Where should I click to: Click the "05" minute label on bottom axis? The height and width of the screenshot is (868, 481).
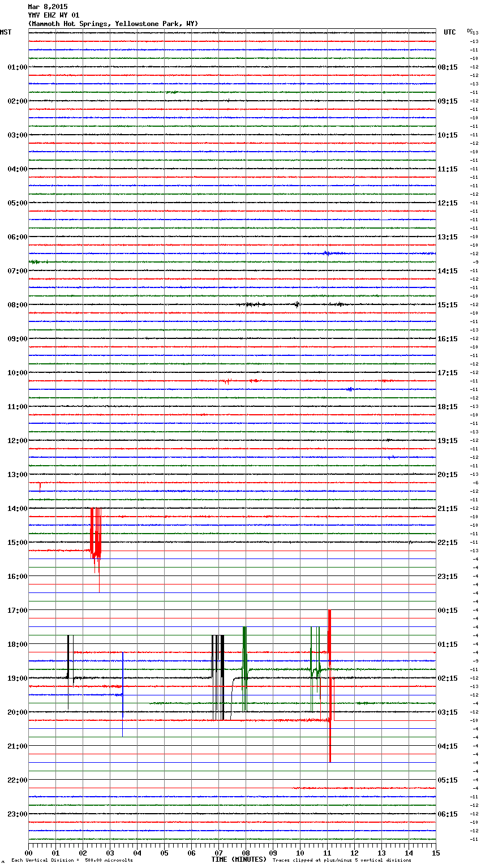tap(164, 852)
